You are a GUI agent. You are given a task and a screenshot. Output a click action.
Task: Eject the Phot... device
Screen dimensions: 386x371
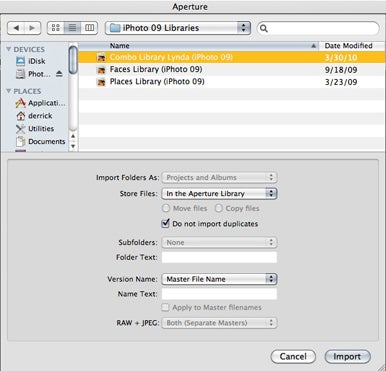pyautogui.click(x=59, y=73)
